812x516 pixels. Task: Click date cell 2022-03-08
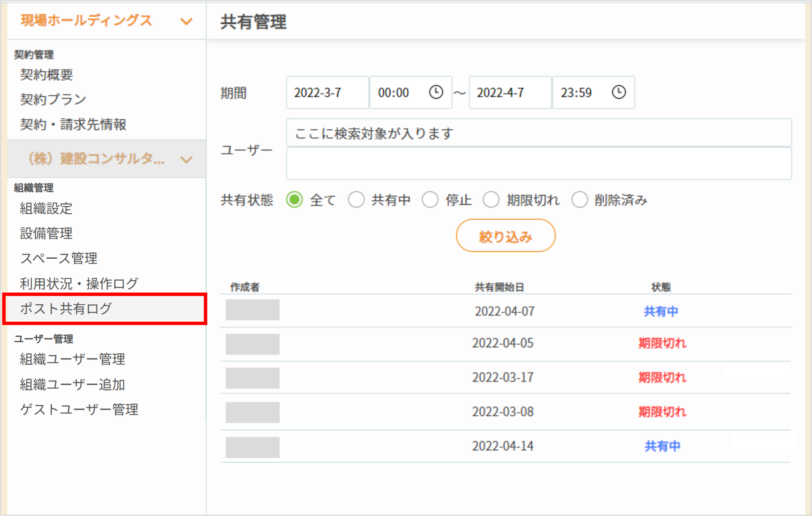point(503,412)
